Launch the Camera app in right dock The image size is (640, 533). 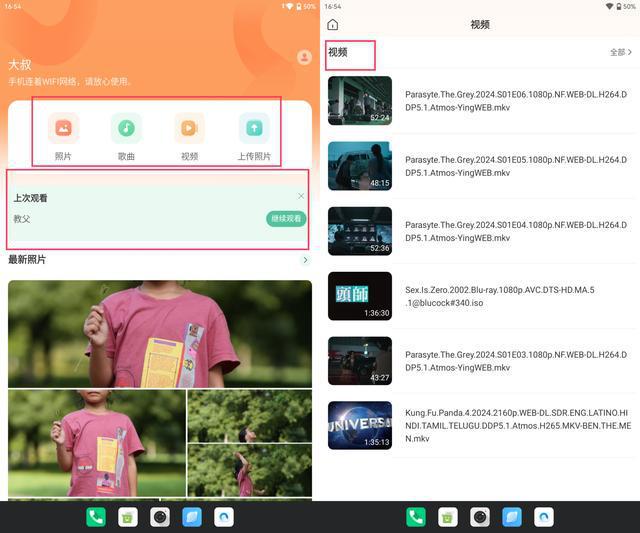click(480, 517)
